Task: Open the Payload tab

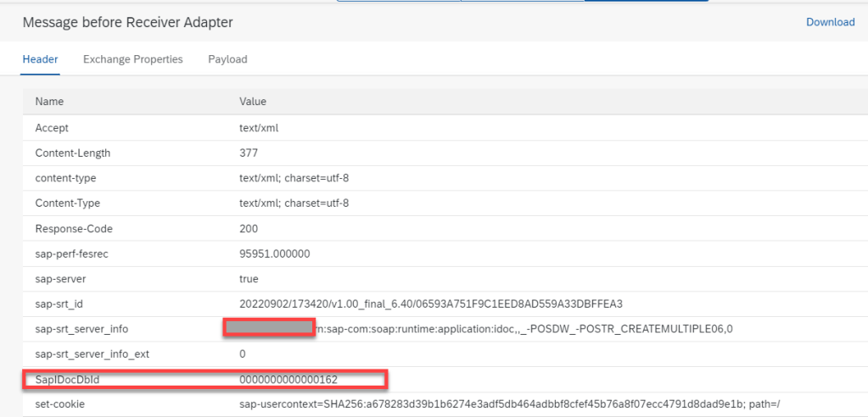Action: [227, 59]
